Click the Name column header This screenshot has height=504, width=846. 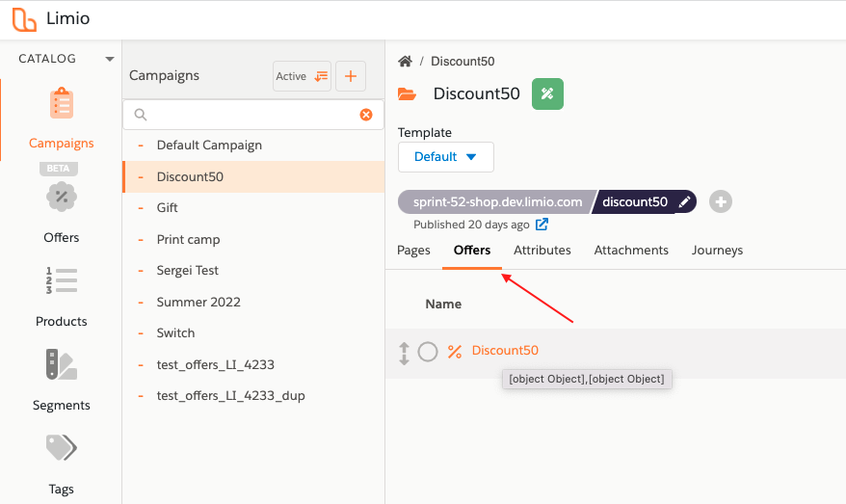coord(443,305)
